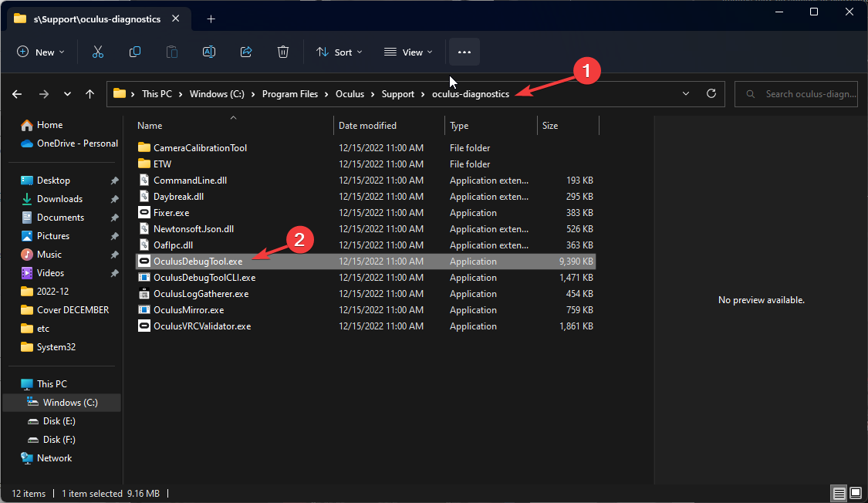Open the New item dropdown
The height and width of the screenshot is (503, 868).
[40, 52]
